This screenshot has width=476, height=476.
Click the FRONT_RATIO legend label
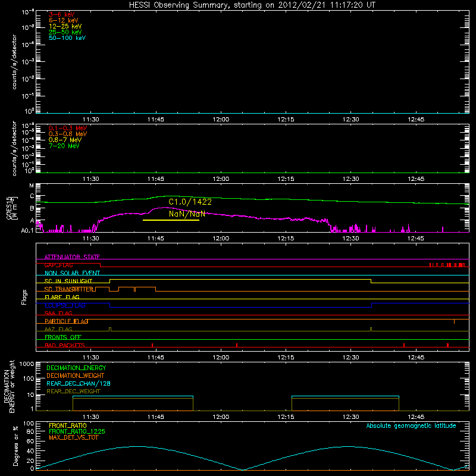(x=68, y=425)
